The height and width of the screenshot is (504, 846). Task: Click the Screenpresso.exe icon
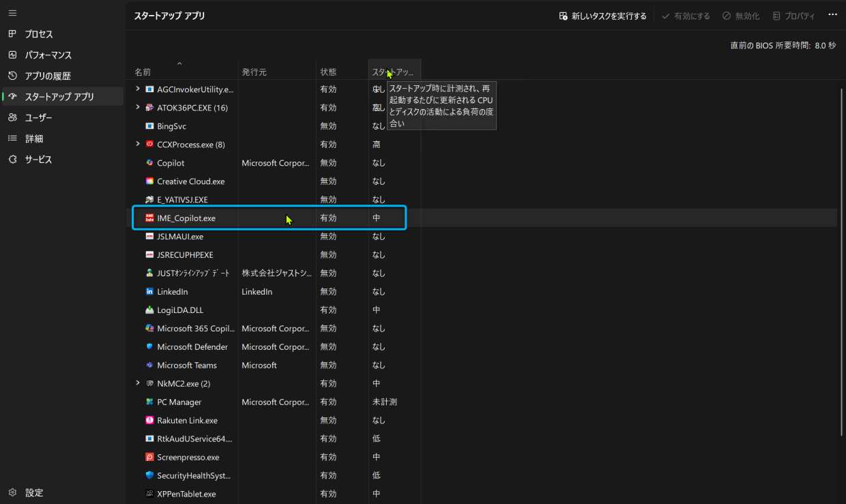[x=150, y=458]
